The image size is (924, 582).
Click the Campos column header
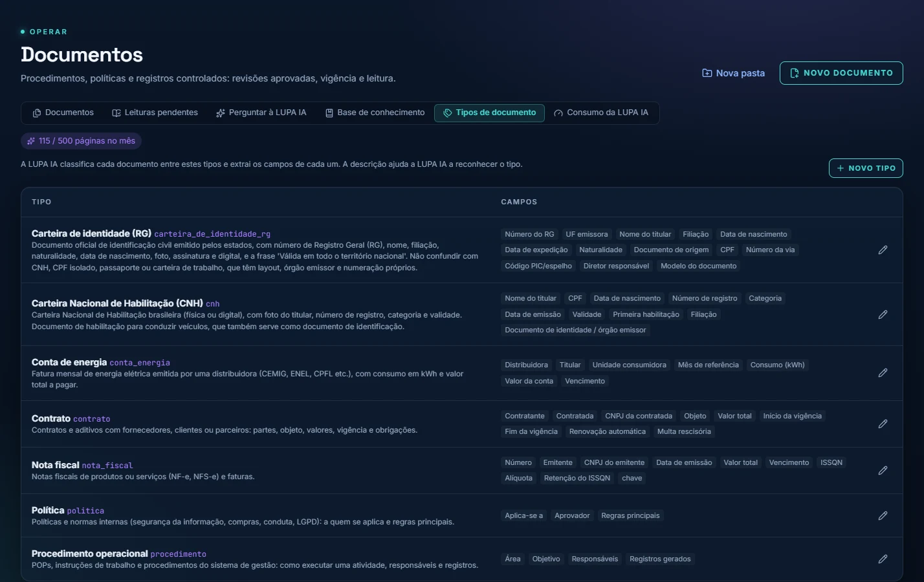click(519, 202)
